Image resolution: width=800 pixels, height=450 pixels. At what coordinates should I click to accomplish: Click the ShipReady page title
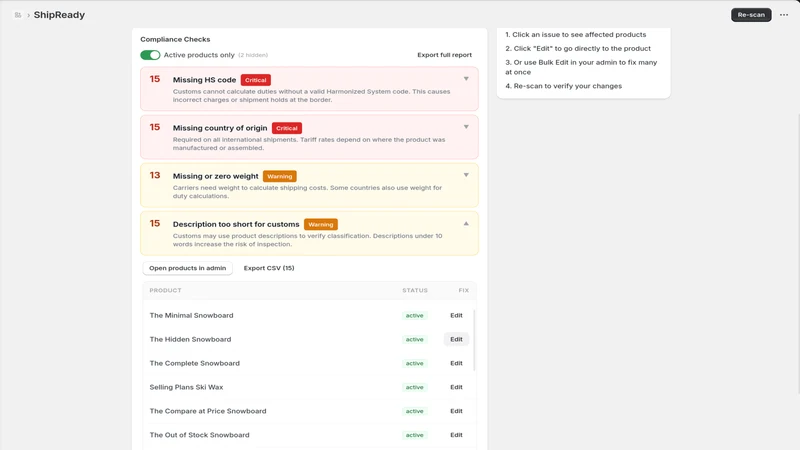[59, 15]
